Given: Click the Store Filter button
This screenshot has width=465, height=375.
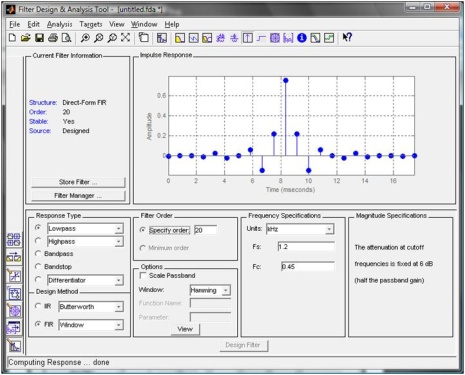Looking at the screenshot, I should click(78, 182).
